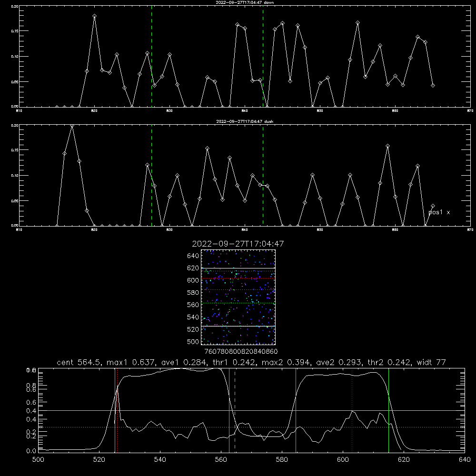Click the 'max2 0.394' value in stats line
This screenshot has width=476, height=476.
[285, 362]
